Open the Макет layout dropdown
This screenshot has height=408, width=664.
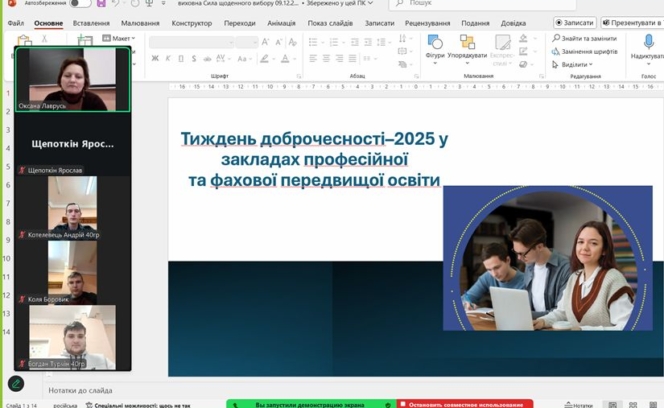coord(122,39)
